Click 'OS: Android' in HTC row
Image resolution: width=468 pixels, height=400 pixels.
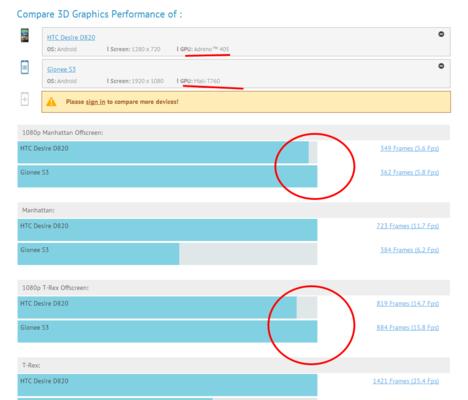point(62,49)
